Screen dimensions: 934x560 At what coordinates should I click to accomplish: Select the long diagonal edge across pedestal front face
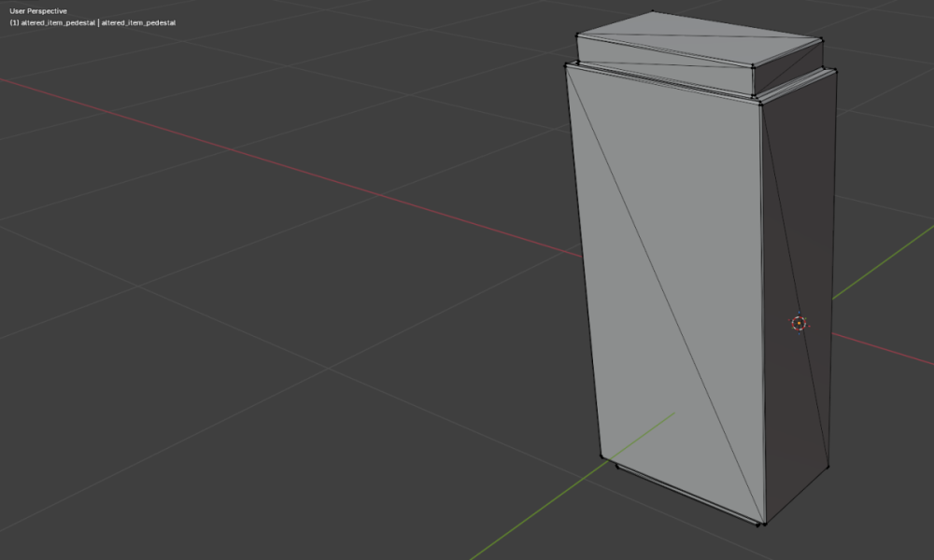[x=665, y=295]
